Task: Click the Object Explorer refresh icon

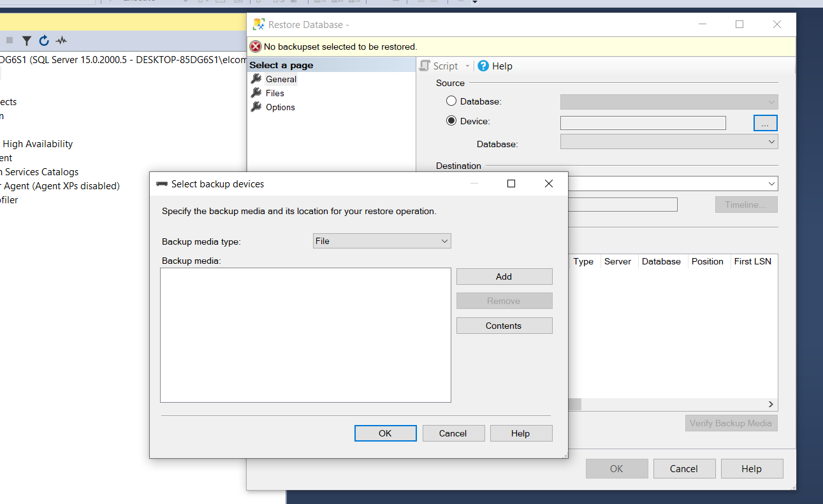Action: pyautogui.click(x=44, y=41)
